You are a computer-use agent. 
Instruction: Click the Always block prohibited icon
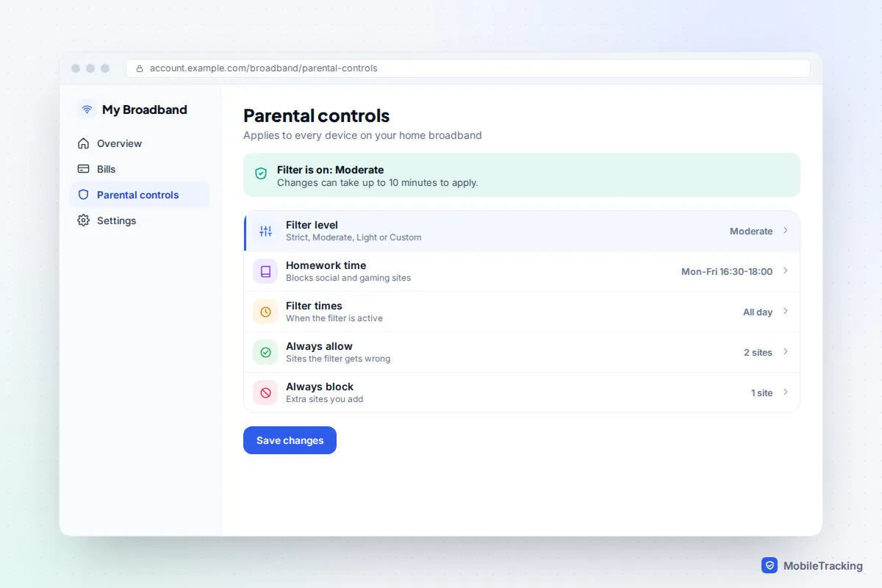click(x=265, y=392)
